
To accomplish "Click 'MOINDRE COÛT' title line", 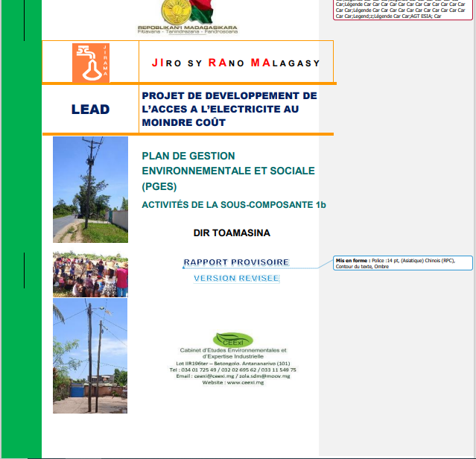I will [x=184, y=122].
